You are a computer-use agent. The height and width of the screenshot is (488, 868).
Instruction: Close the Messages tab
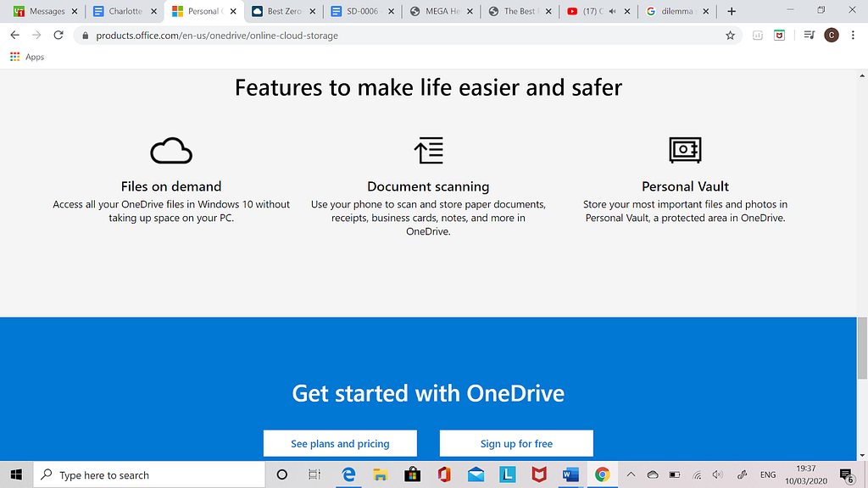pyautogui.click(x=75, y=11)
